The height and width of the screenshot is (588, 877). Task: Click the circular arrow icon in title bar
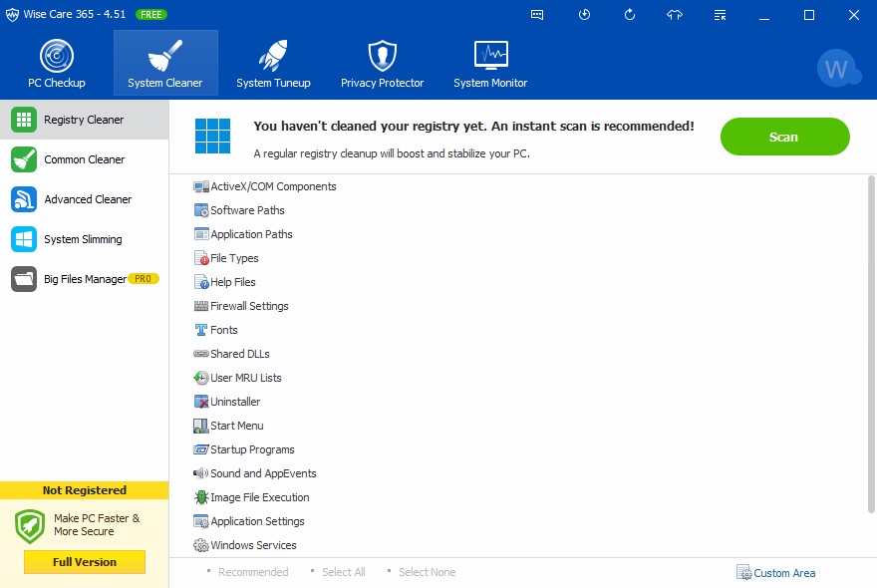[630, 15]
